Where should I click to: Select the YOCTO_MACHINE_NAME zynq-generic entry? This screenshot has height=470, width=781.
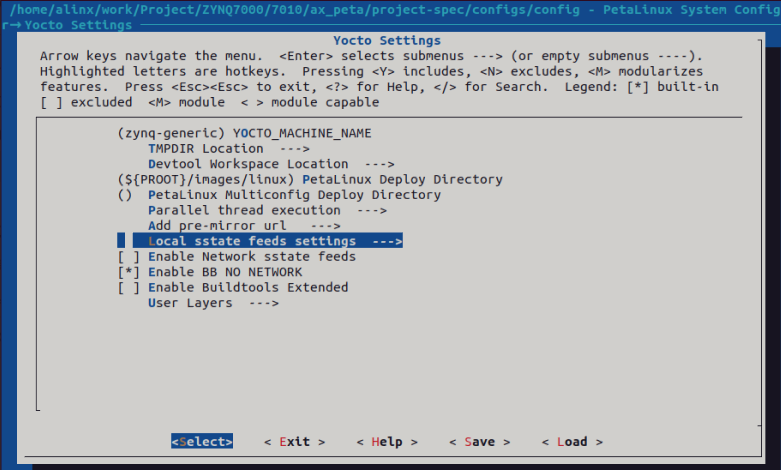coord(245,133)
